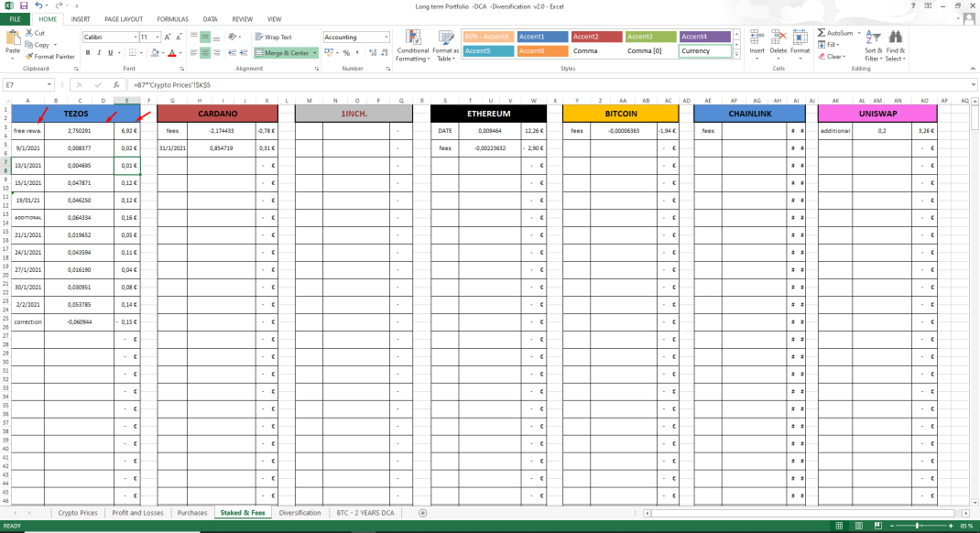Toggle middle vertical alignment

pyautogui.click(x=205, y=37)
